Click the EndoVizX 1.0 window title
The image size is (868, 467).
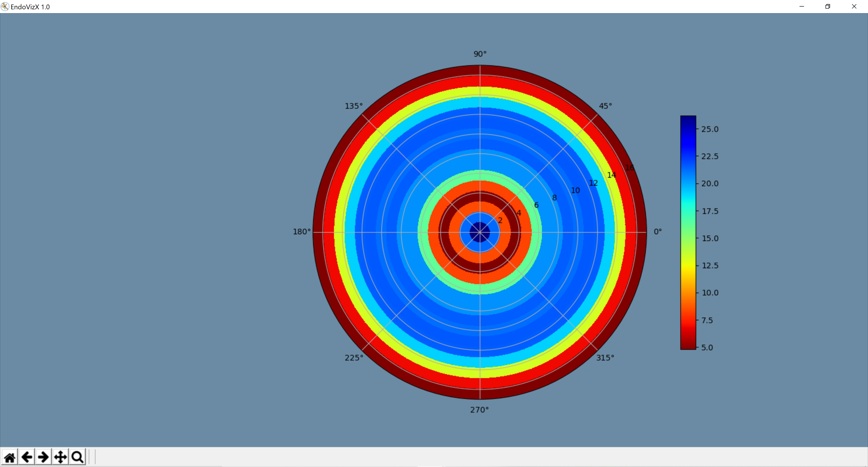pyautogui.click(x=30, y=7)
